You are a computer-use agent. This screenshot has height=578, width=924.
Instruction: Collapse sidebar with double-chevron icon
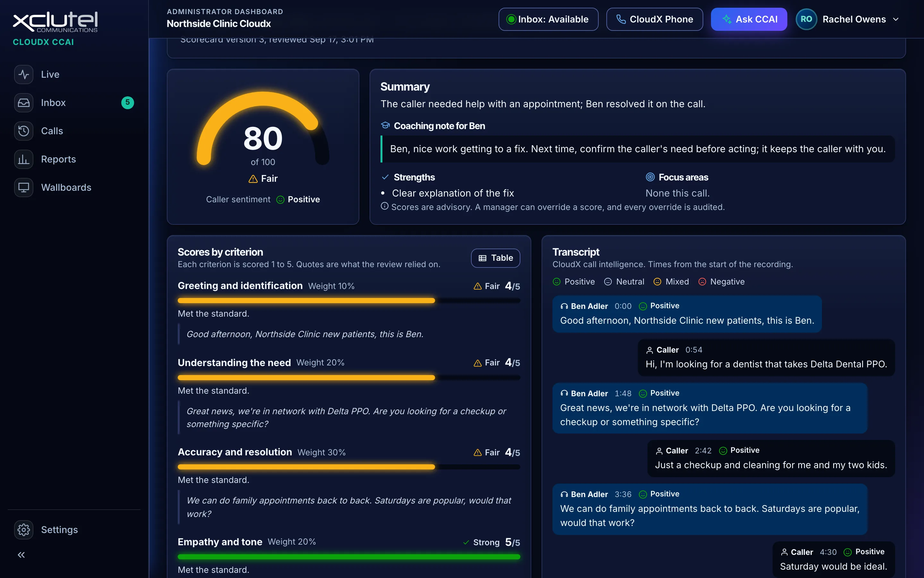tap(21, 555)
